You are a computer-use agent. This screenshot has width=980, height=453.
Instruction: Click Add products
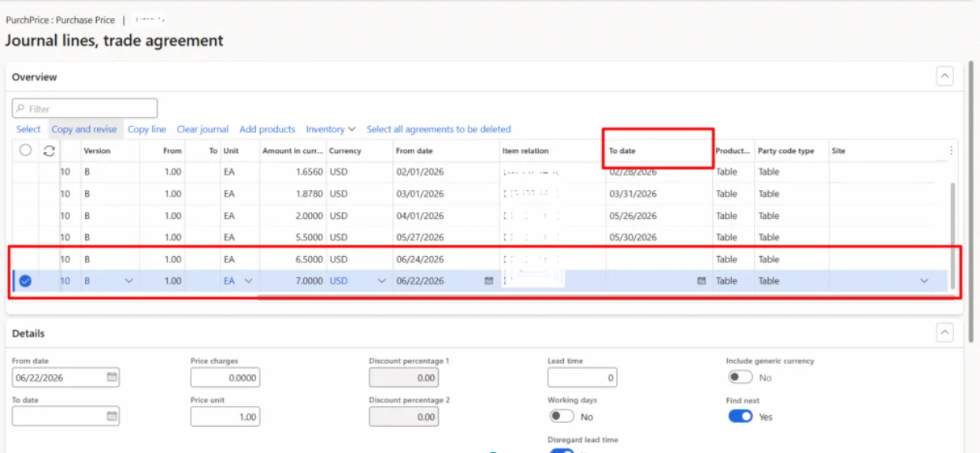click(267, 129)
